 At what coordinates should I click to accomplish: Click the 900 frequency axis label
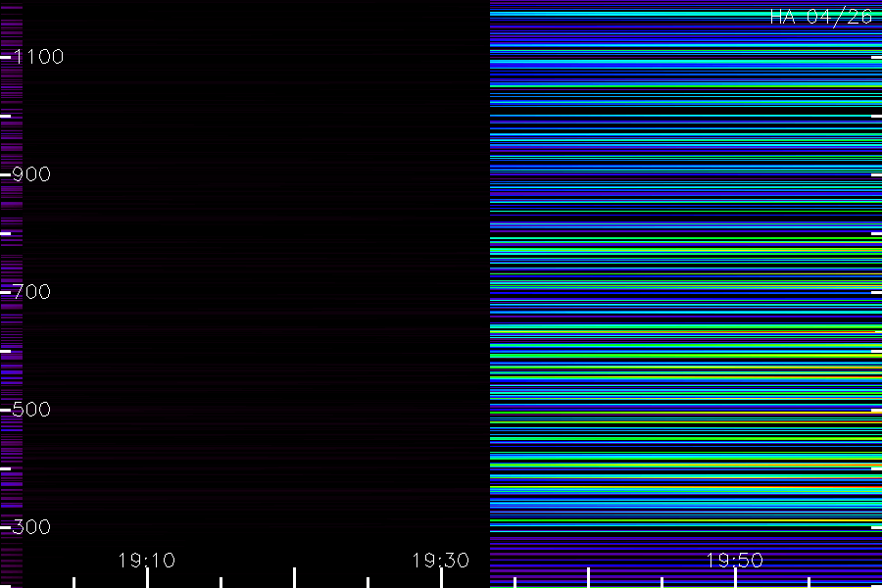tap(31, 174)
